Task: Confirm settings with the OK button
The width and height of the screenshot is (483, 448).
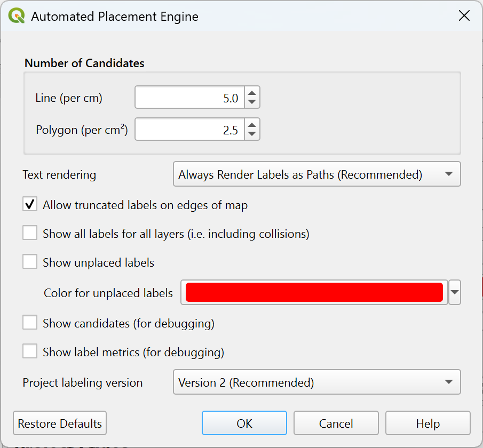Action: point(244,423)
